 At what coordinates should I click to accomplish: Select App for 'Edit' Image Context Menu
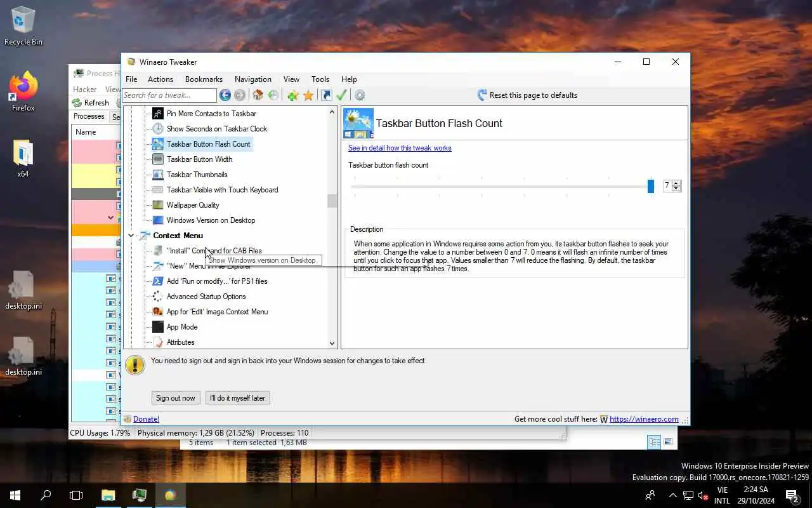pos(217,312)
